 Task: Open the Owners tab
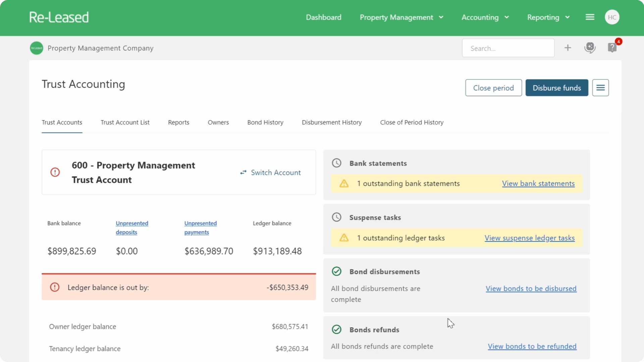click(x=218, y=122)
